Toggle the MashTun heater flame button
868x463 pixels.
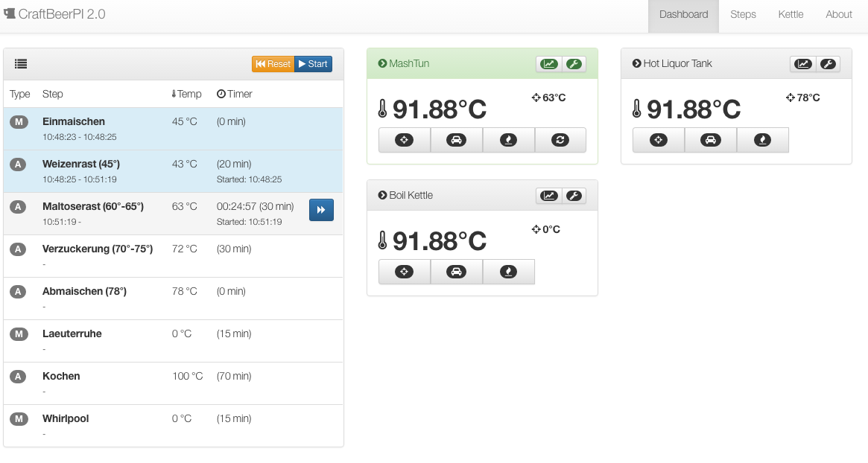(508, 140)
